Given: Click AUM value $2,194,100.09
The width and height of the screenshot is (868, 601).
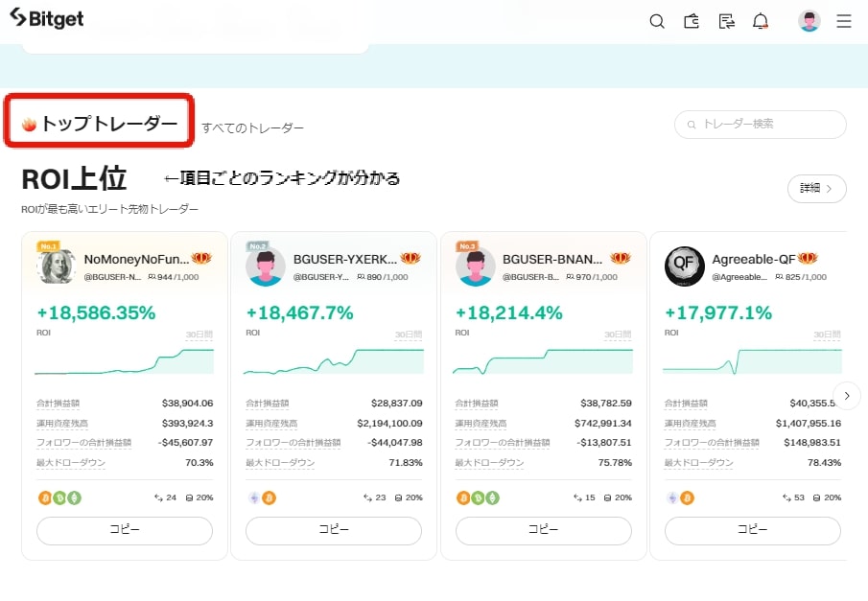Looking at the screenshot, I should point(389,423).
